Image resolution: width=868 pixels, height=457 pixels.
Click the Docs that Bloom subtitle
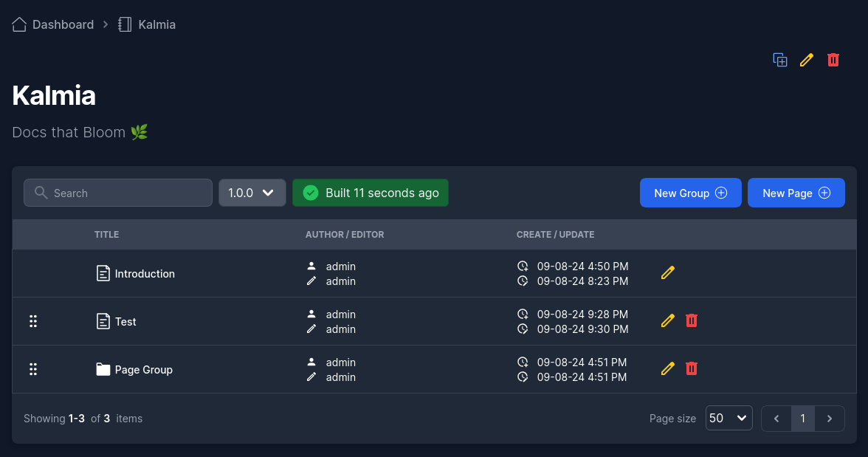coord(80,132)
